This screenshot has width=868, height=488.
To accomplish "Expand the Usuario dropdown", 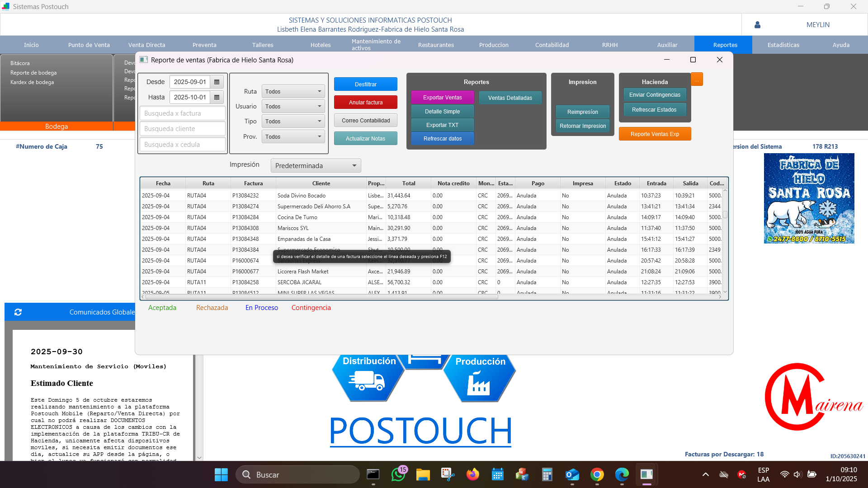I will click(293, 106).
